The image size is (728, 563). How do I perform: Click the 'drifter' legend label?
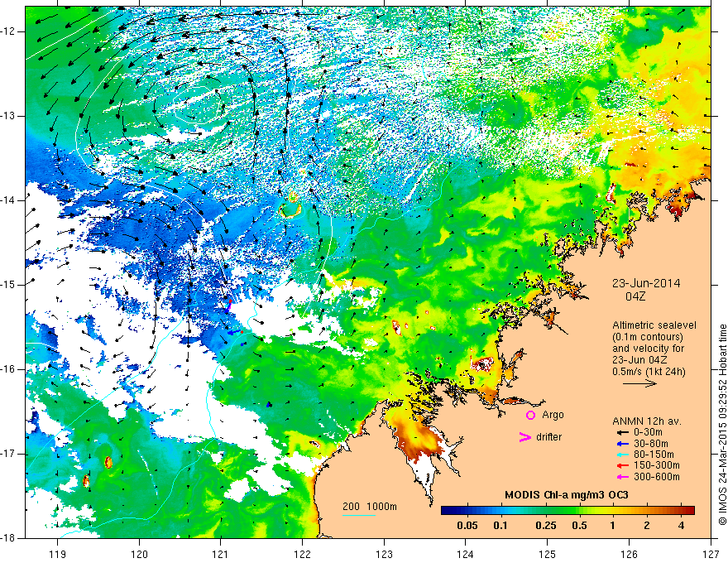tap(548, 437)
